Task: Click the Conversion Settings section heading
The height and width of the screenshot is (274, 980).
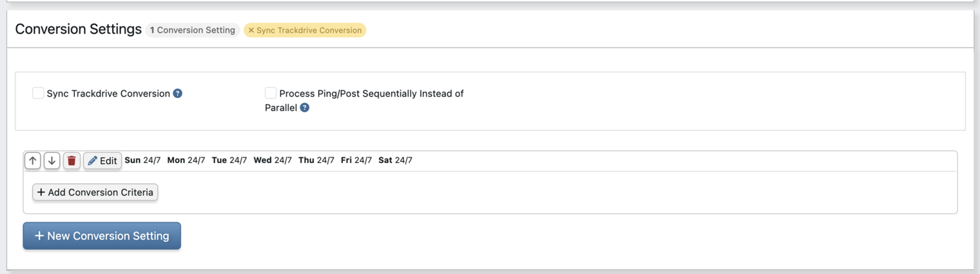Action: point(79,29)
